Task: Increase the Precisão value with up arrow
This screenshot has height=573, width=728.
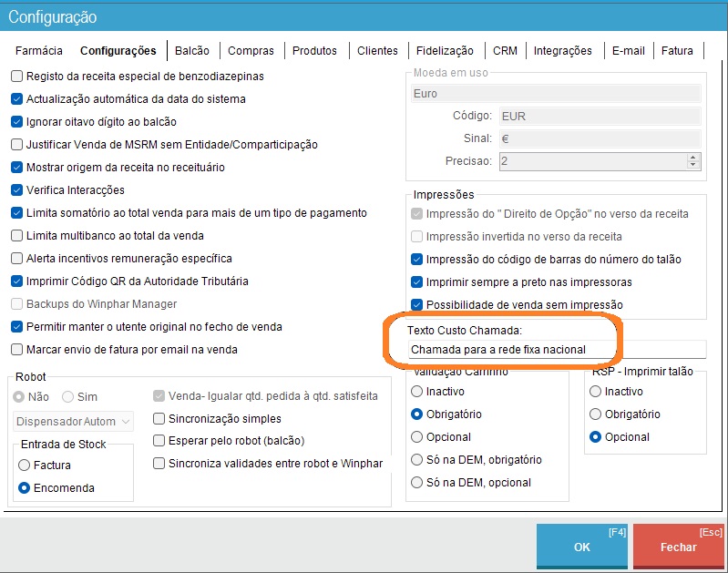Action: click(693, 157)
